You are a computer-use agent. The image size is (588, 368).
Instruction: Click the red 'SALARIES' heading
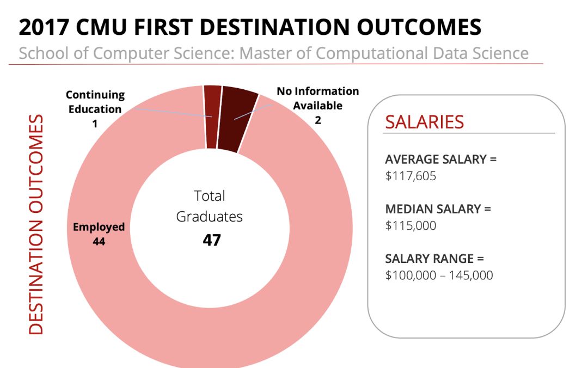click(424, 122)
